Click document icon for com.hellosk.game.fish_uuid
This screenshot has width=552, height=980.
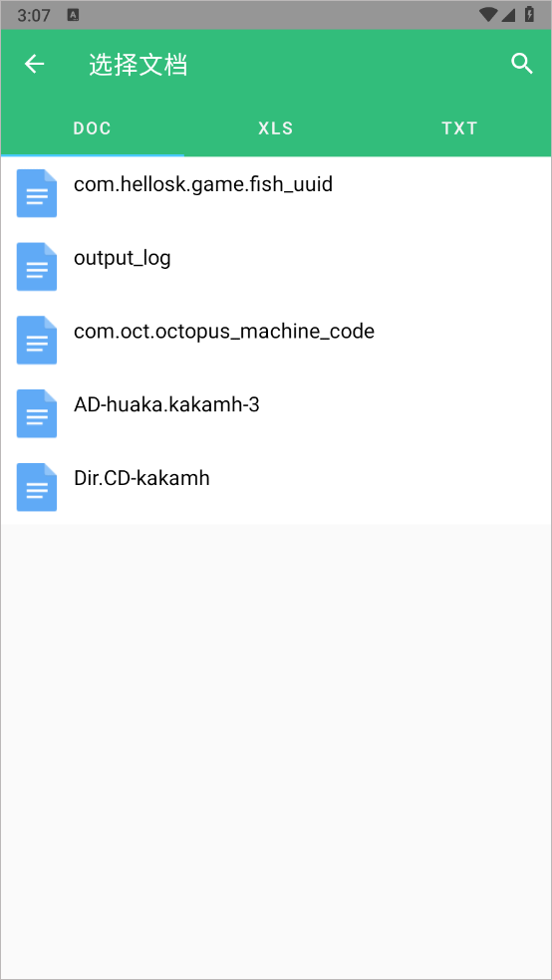click(x=36, y=193)
